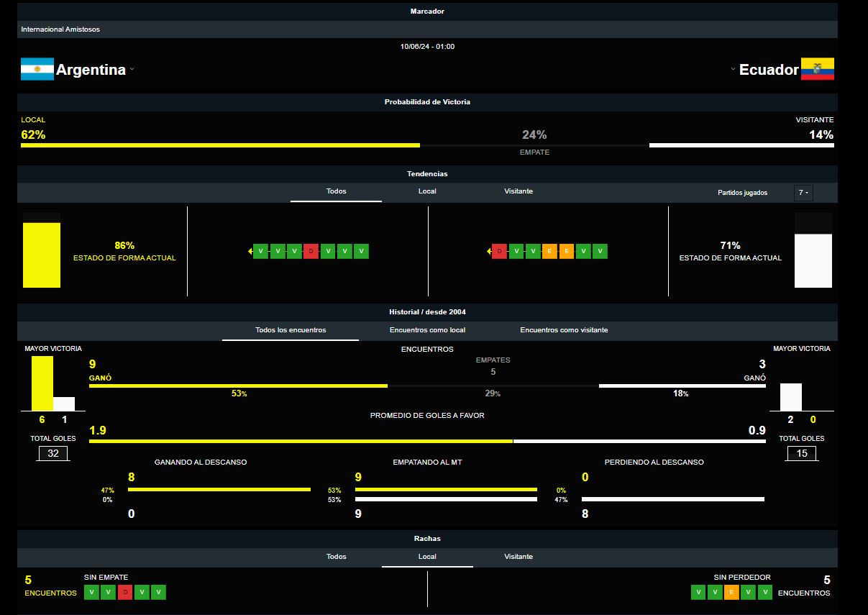The image size is (868, 615).
Task: Select the Visitante tab under Tendencias
Action: coord(518,191)
